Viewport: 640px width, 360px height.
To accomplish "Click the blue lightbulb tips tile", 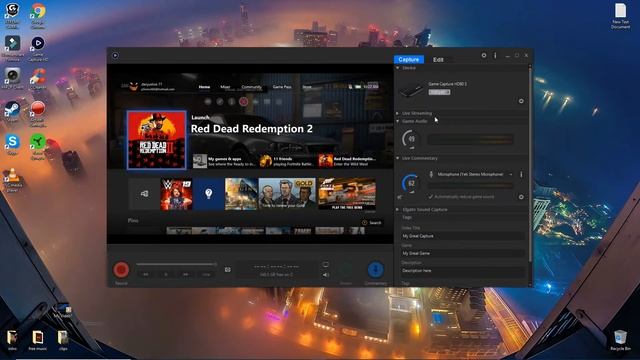I will click(x=209, y=194).
